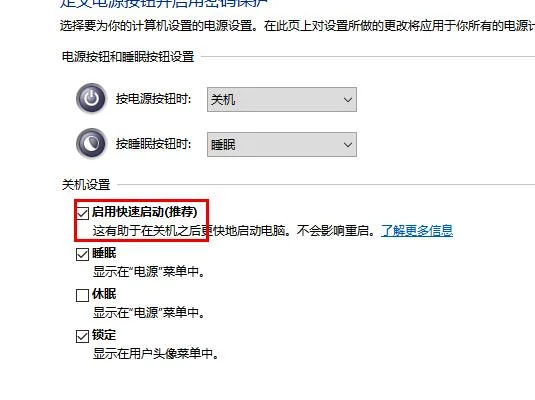Enable the 休眠 checkbox

(82, 295)
